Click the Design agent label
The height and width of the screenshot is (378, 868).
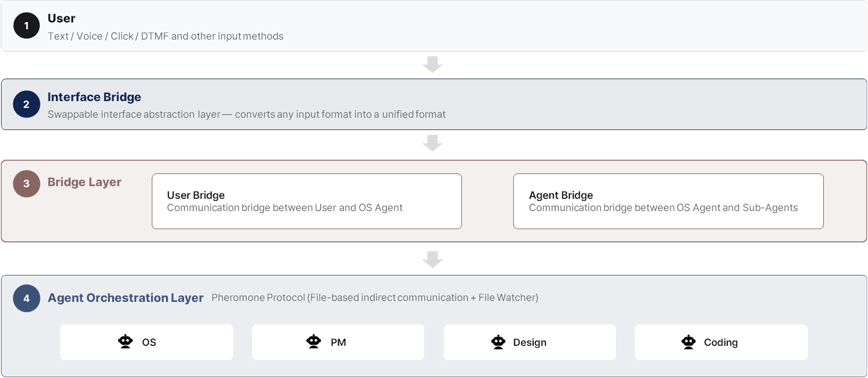point(529,342)
